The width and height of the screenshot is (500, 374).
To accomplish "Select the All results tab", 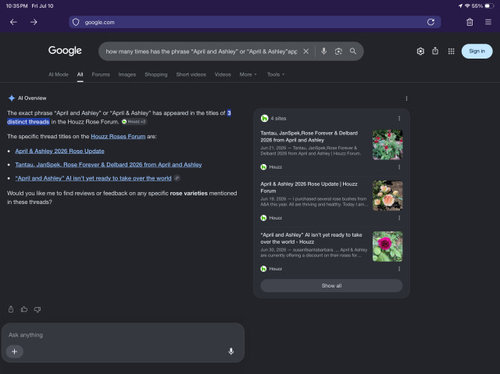I will (x=80, y=74).
